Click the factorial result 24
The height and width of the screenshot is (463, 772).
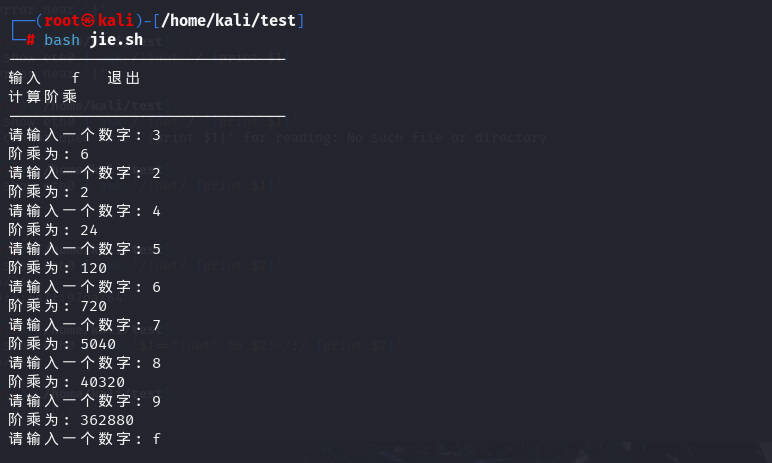89,230
